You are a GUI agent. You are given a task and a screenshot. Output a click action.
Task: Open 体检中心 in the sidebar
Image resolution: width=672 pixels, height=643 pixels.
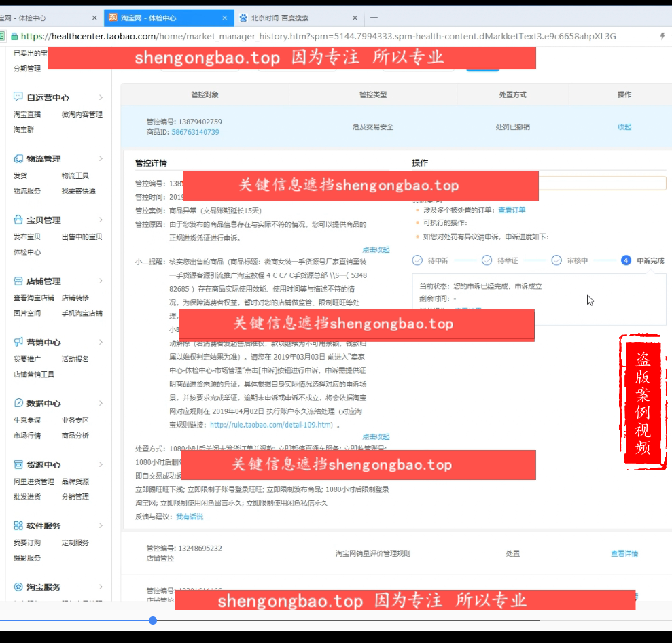27,252
